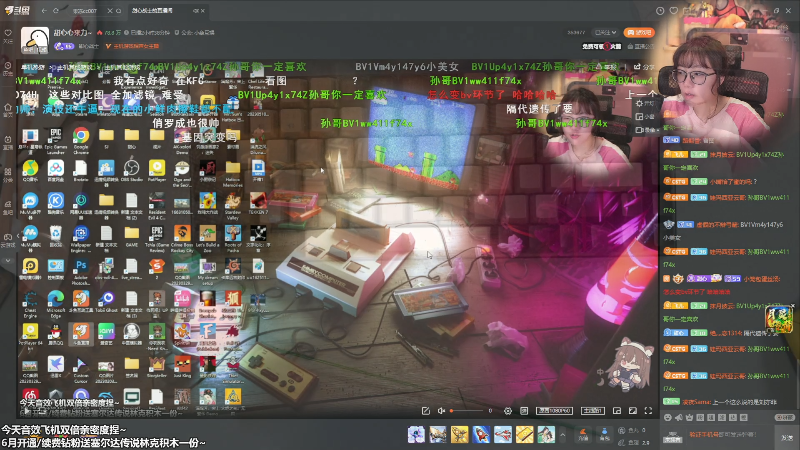Toggle the danmaku display icon
Viewport: 800px width, 450px height.
(x=524, y=411)
